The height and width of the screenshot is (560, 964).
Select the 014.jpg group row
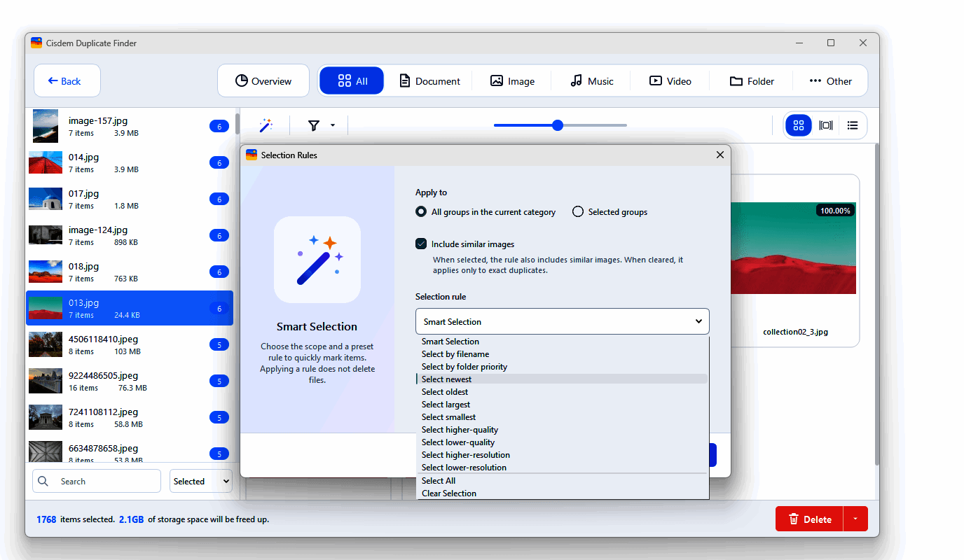coord(130,162)
